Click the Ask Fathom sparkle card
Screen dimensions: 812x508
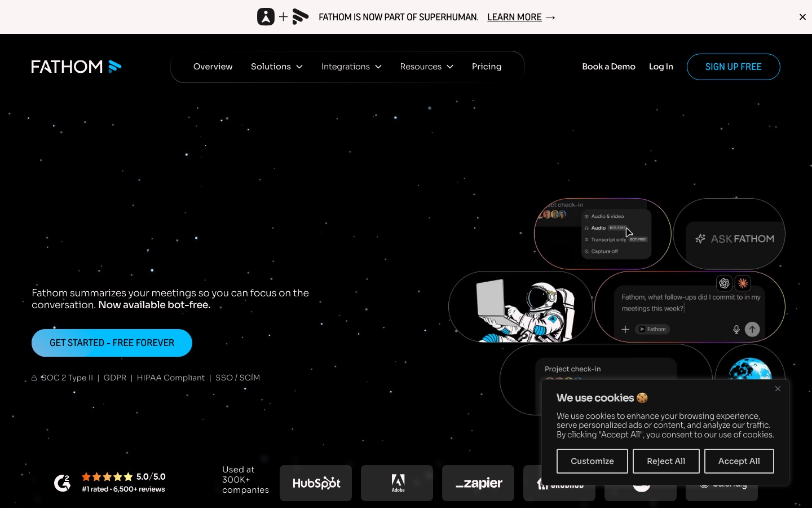coord(729,234)
